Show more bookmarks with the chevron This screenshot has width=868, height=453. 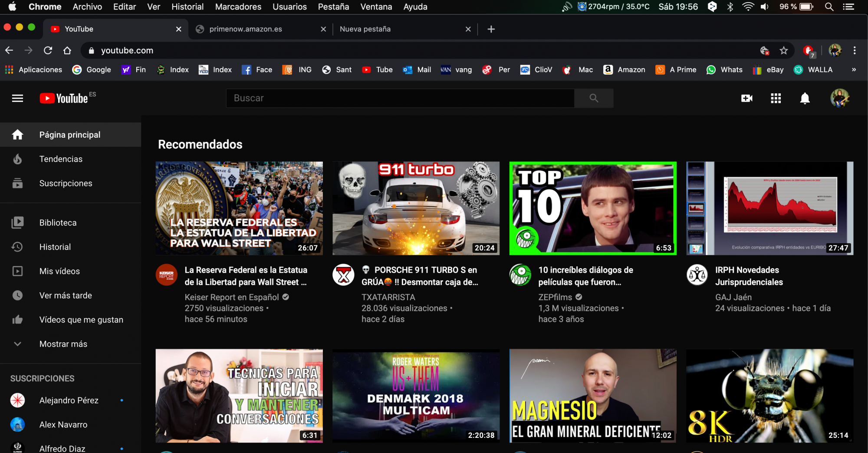pos(854,69)
